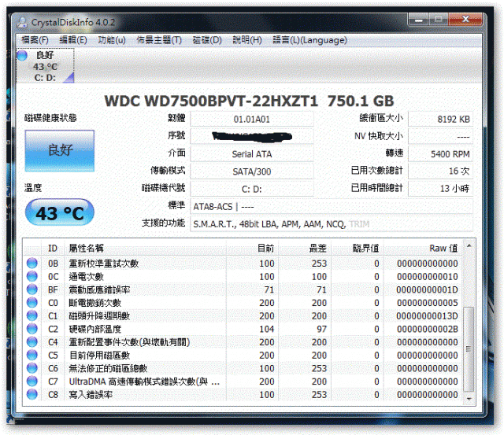Viewport: 504px width, 435px height.
Task: Click the attribute list scrollbar thumb
Action: tap(469, 349)
